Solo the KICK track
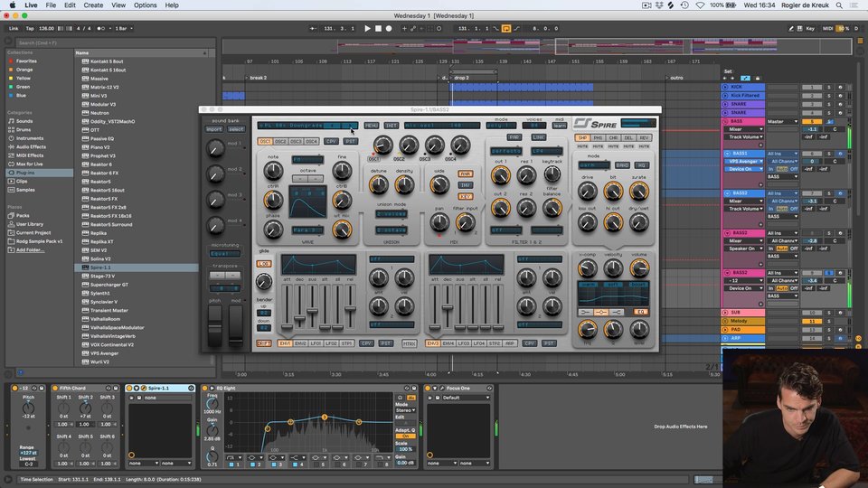The height and width of the screenshot is (488, 868). click(x=829, y=87)
